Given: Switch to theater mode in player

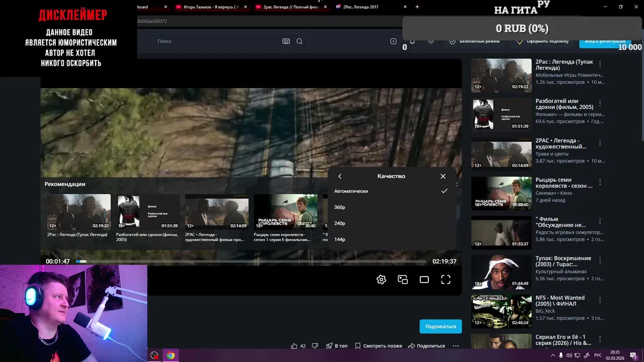Looking at the screenshot, I should 424,280.
